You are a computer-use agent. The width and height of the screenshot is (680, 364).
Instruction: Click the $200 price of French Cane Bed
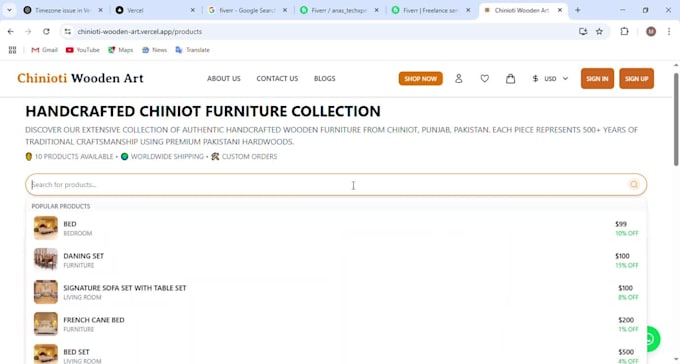pyautogui.click(x=626, y=320)
